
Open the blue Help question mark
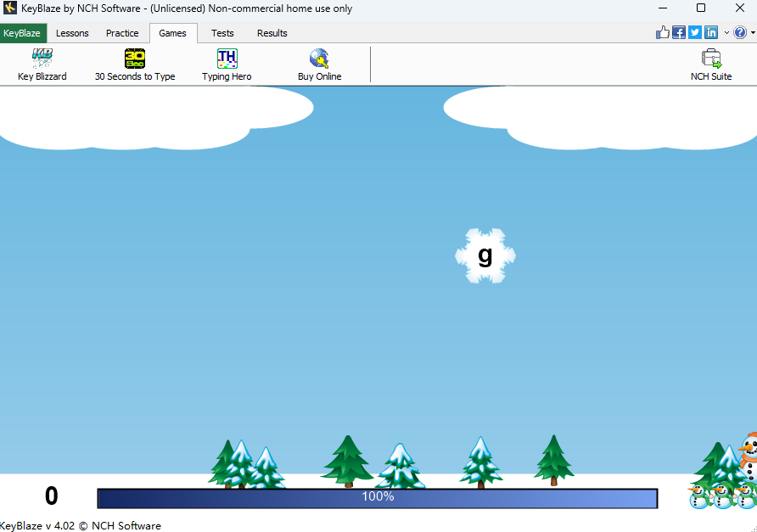click(740, 32)
